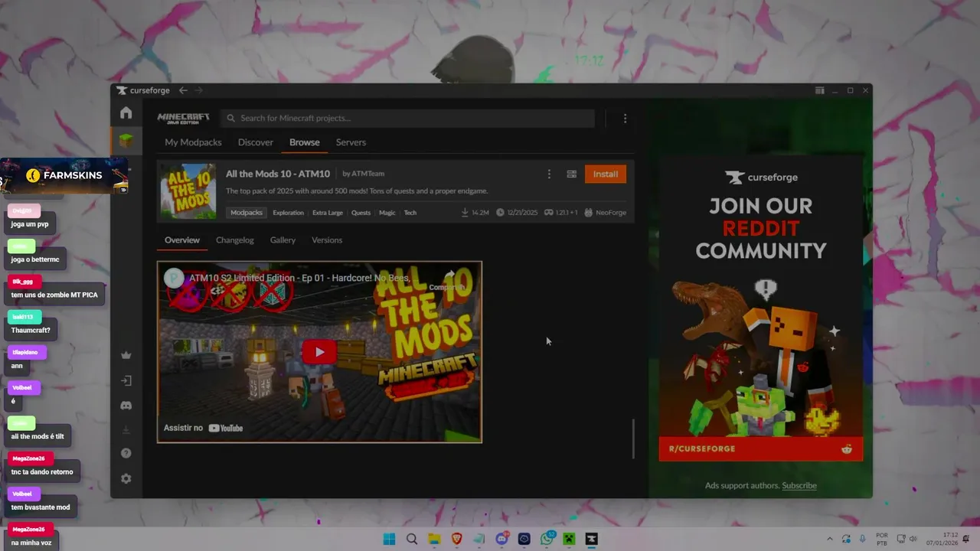Viewport: 980px width, 551px height.
Task: Open the Changelog tab
Action: pos(235,240)
